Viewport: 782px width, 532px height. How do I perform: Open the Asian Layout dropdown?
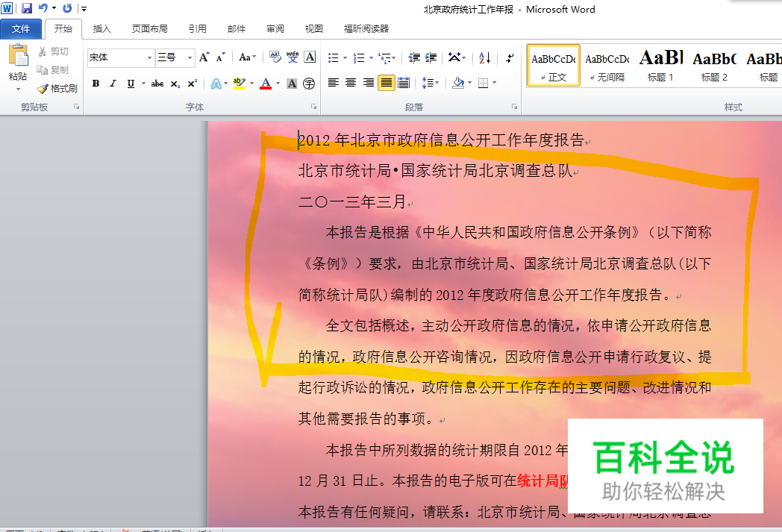(x=457, y=58)
